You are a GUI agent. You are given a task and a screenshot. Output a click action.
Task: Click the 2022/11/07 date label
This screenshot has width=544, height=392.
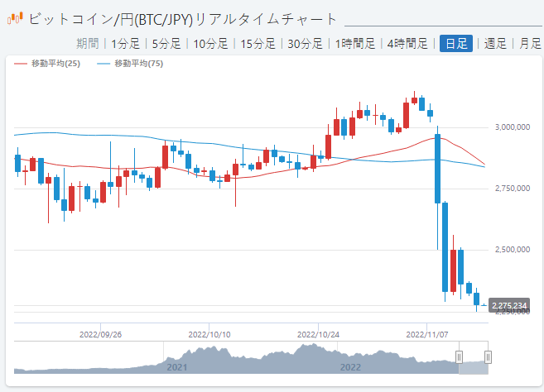427,335
